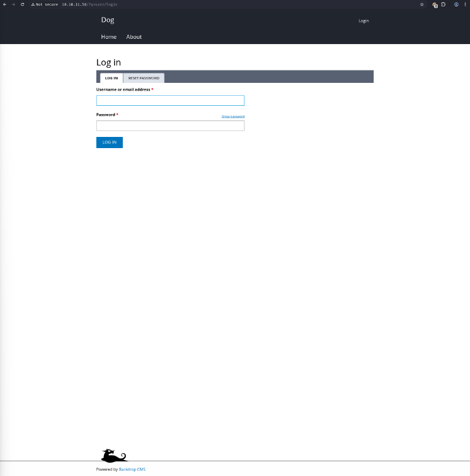Click the dog silhouette footer logo
Screen dimensions: 470x476
(113, 455)
